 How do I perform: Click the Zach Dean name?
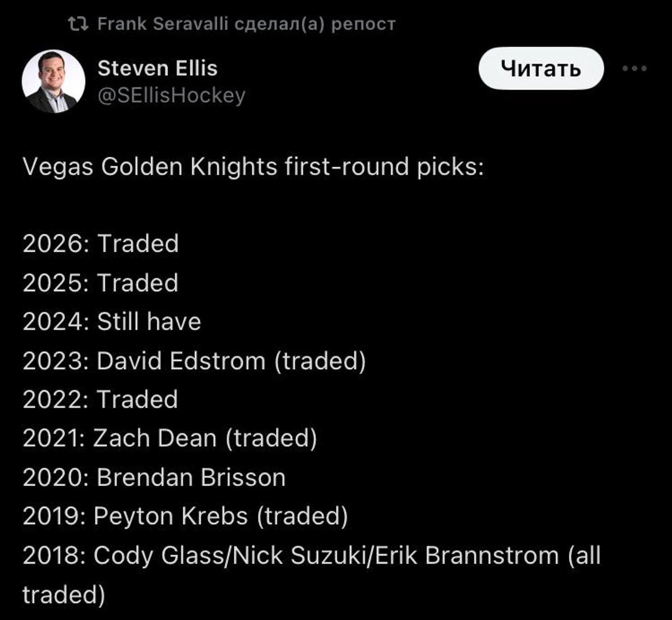coord(155,438)
